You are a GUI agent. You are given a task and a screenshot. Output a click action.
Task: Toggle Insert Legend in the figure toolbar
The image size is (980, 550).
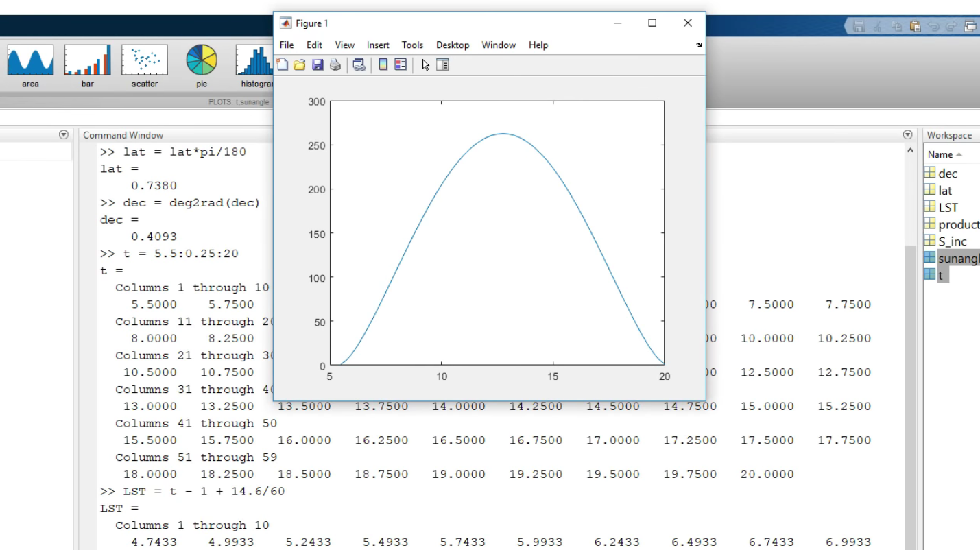pyautogui.click(x=400, y=64)
